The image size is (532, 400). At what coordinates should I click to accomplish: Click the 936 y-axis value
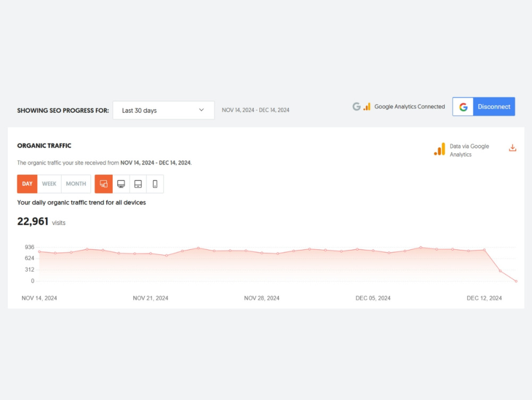29,247
